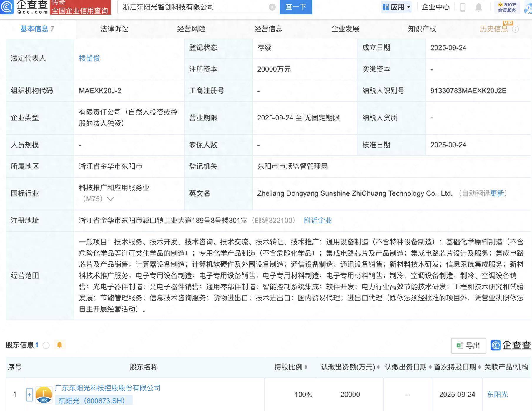Click the Excel icon on the 导出 button

pos(460,345)
